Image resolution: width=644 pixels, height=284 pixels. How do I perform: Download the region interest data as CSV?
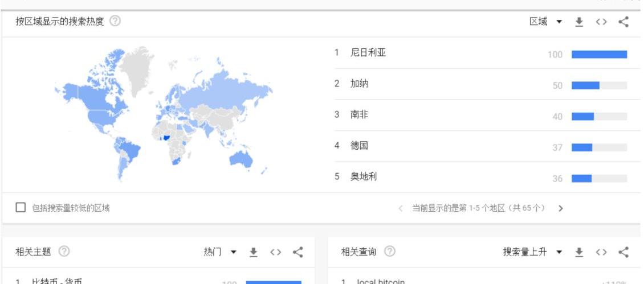point(579,22)
